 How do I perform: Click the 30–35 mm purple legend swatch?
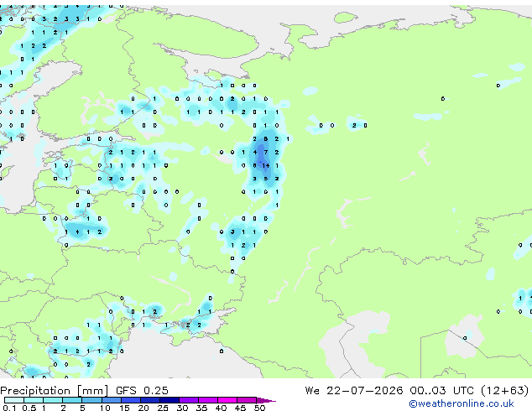tap(188, 400)
